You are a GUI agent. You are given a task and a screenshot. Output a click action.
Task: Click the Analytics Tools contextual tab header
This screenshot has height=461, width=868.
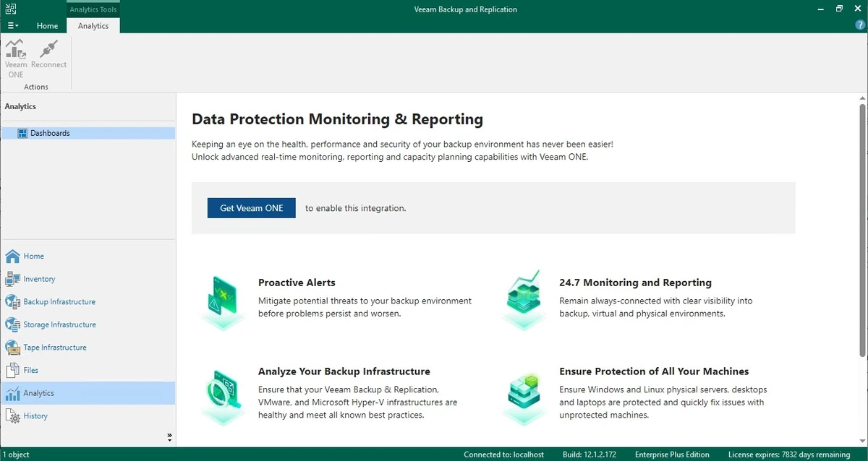click(93, 9)
